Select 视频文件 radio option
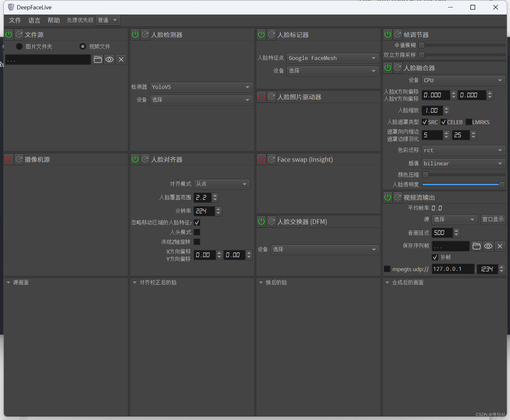 point(83,46)
